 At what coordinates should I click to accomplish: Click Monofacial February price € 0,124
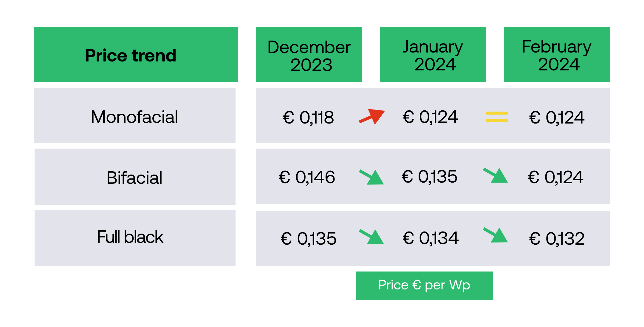click(557, 117)
